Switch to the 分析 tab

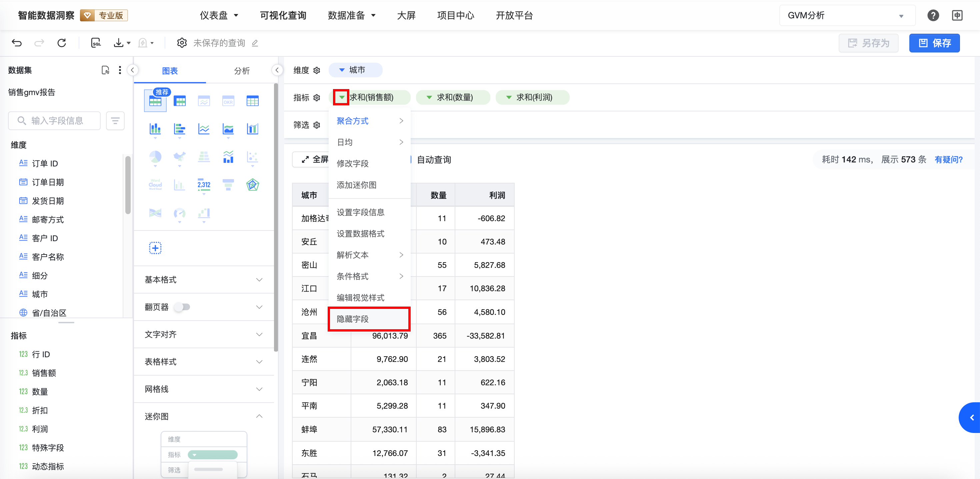click(x=242, y=71)
